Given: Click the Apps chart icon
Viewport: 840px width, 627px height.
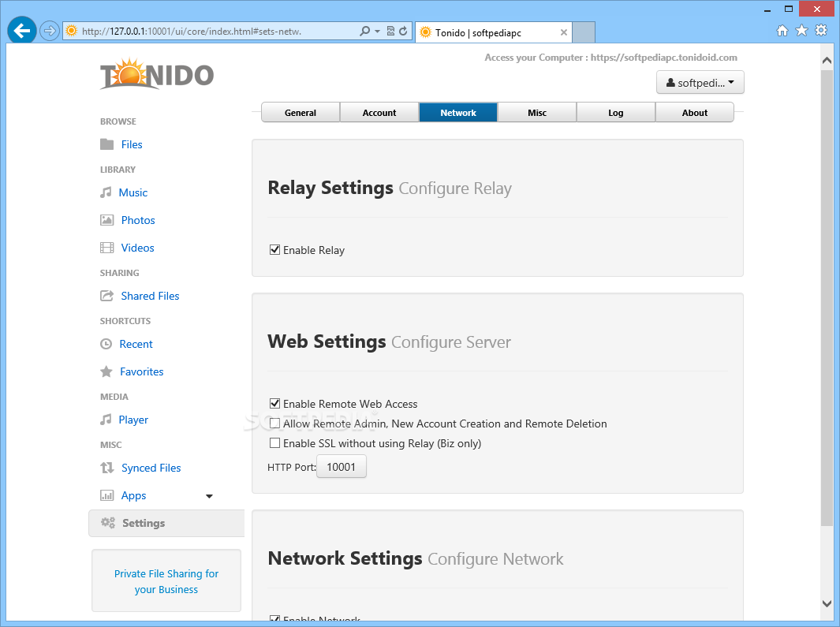Looking at the screenshot, I should (106, 495).
